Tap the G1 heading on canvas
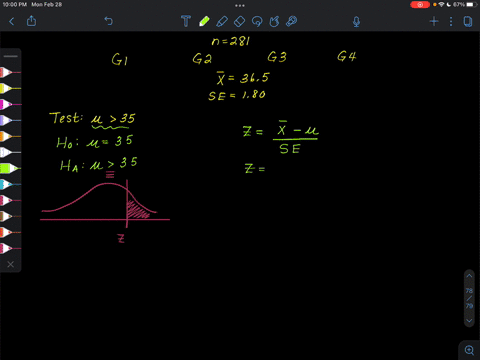This screenshot has width=480, height=360. pos(120,60)
